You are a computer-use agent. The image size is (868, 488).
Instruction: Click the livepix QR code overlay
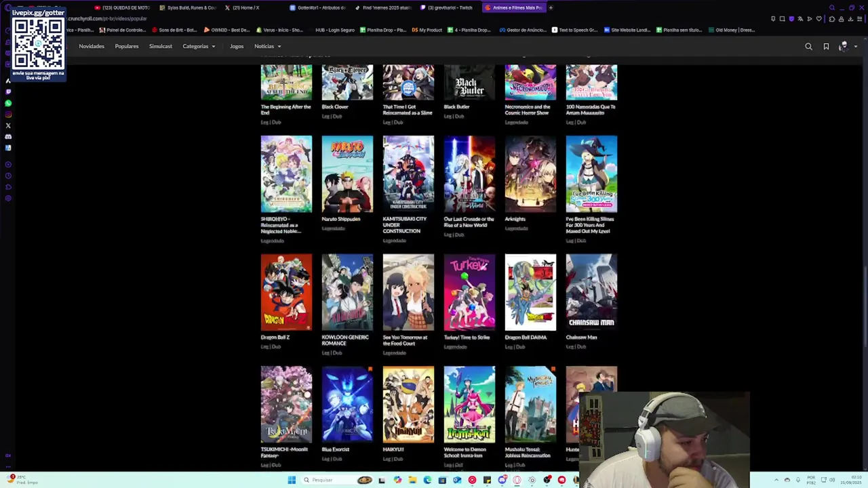pyautogui.click(x=38, y=43)
